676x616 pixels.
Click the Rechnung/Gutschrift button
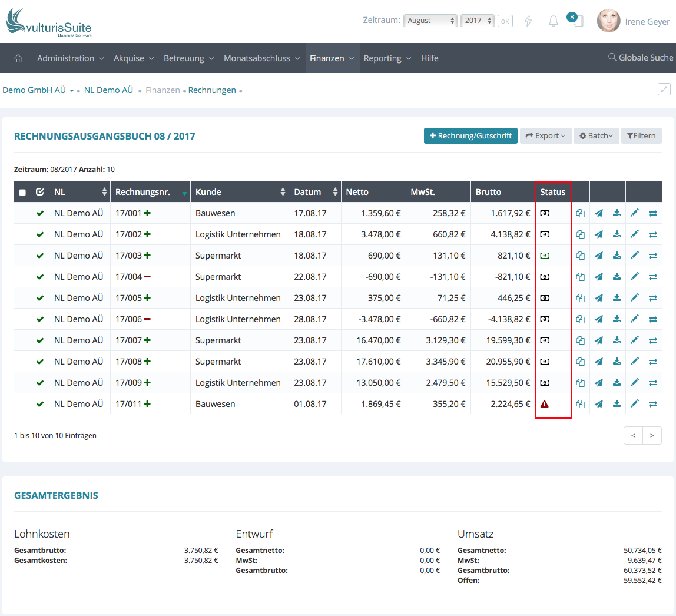pyautogui.click(x=470, y=136)
